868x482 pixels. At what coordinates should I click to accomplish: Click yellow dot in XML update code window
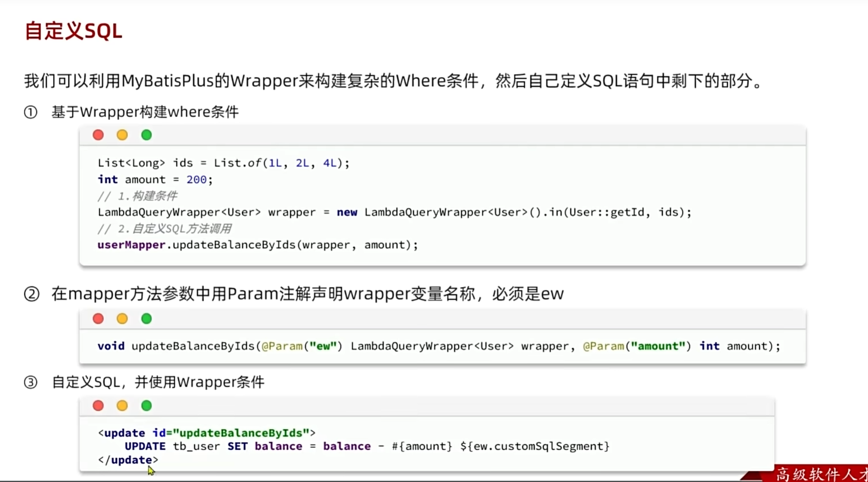click(x=122, y=406)
